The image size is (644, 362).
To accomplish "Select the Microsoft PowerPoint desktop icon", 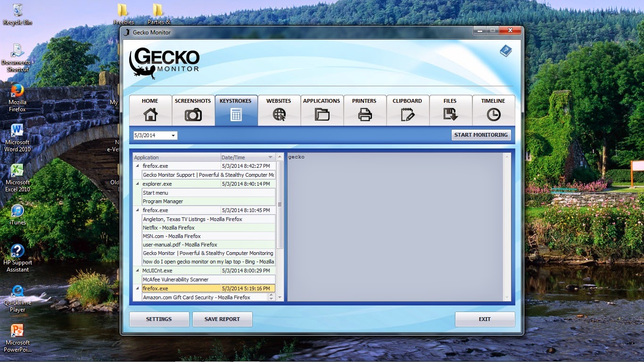I will [17, 338].
